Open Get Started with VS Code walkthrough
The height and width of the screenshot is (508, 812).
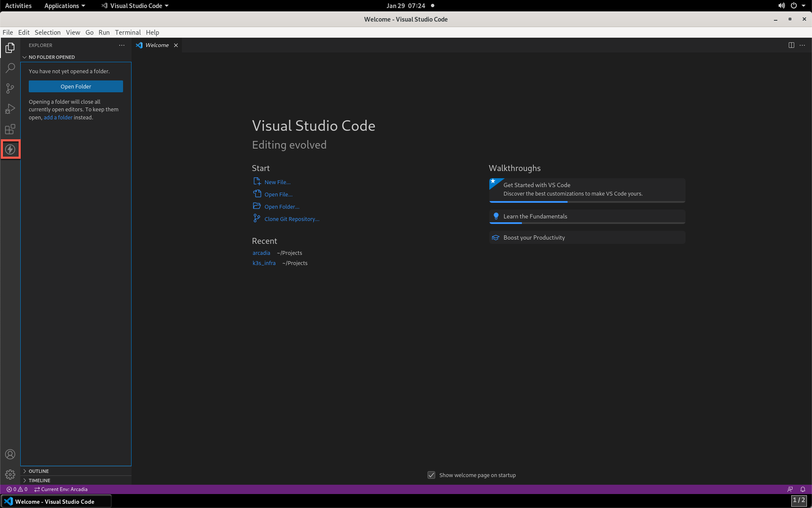coord(587,190)
